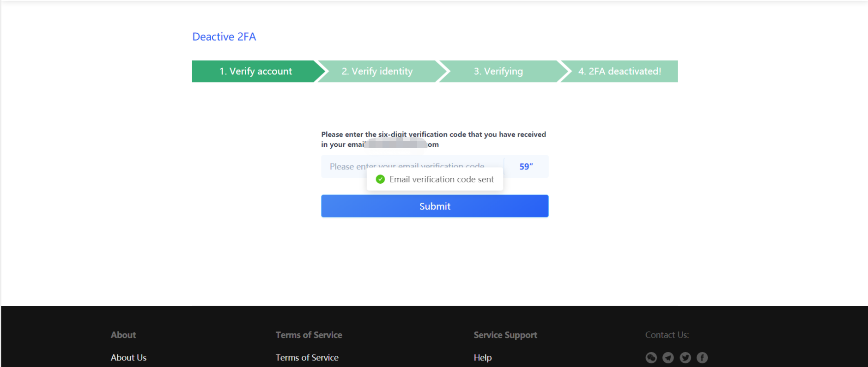
Task: Click the WeChat icon in the footer
Action: click(651, 357)
